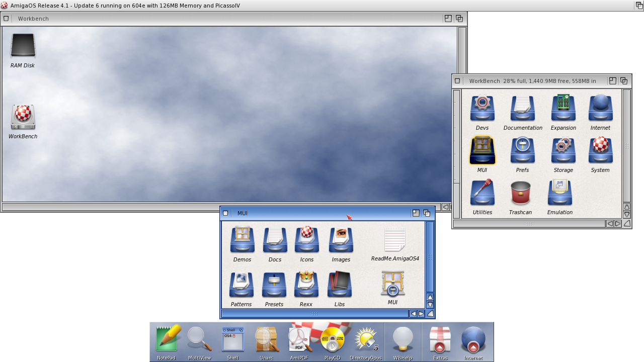Screen dimensions: 644x362
Task: Click the MUI window vertical scrollbar
Action: (x=430, y=257)
